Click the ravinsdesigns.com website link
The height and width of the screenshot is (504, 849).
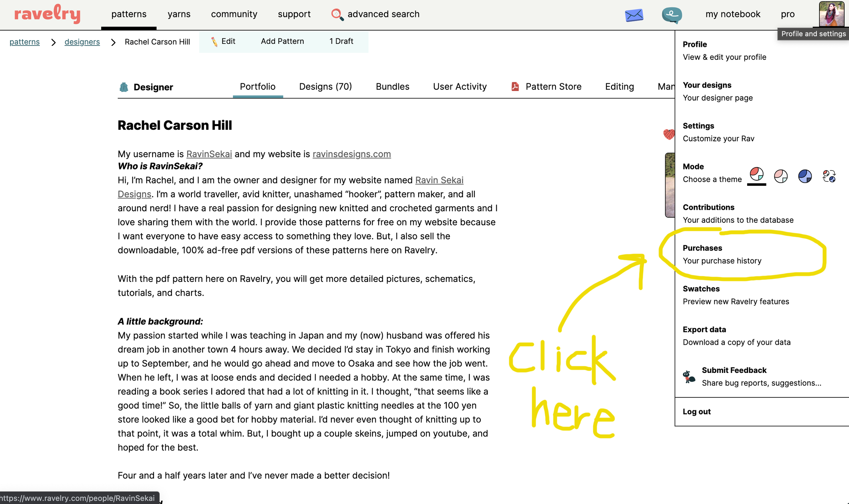pos(351,154)
